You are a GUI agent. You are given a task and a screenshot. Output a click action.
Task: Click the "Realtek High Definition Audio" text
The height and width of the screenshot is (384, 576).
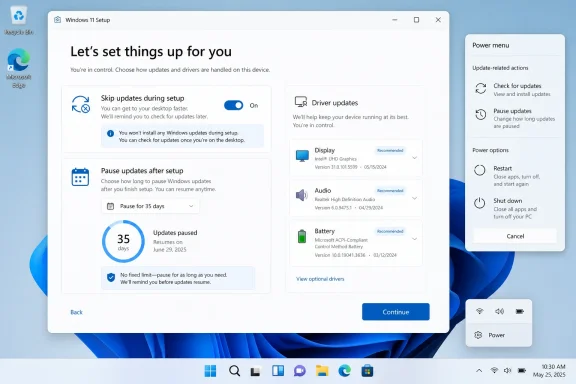[345, 199]
